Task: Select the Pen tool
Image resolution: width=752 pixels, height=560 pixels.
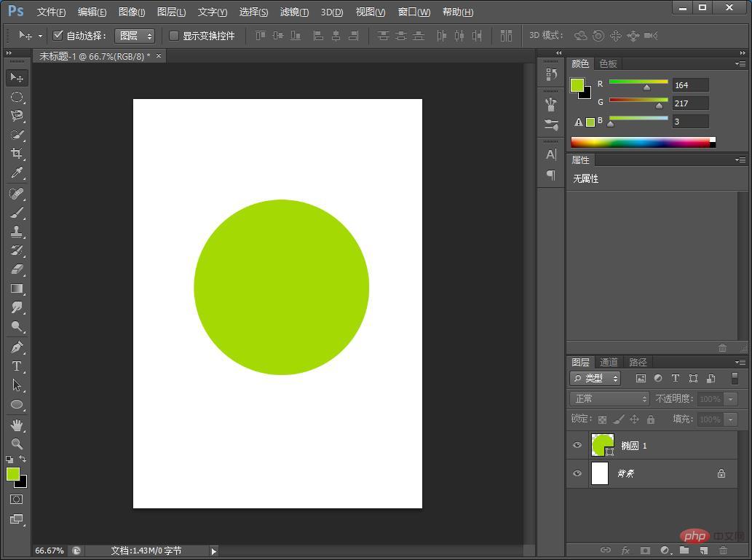Action: (17, 347)
